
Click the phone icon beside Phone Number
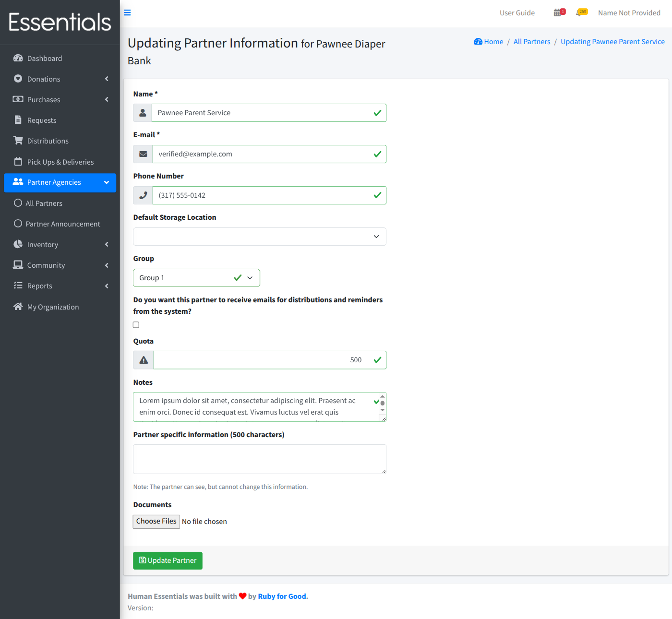143,195
